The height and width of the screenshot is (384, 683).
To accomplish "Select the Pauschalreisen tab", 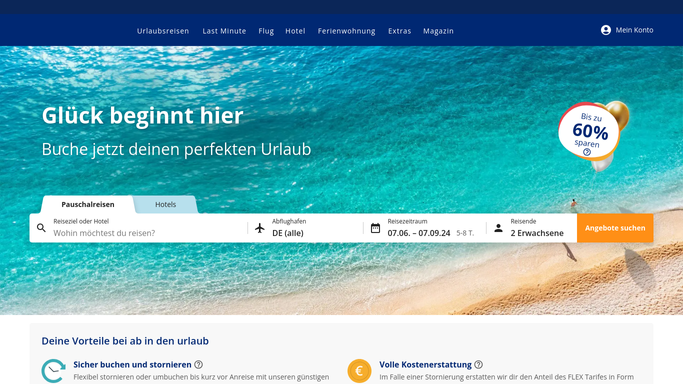I will 88,204.
